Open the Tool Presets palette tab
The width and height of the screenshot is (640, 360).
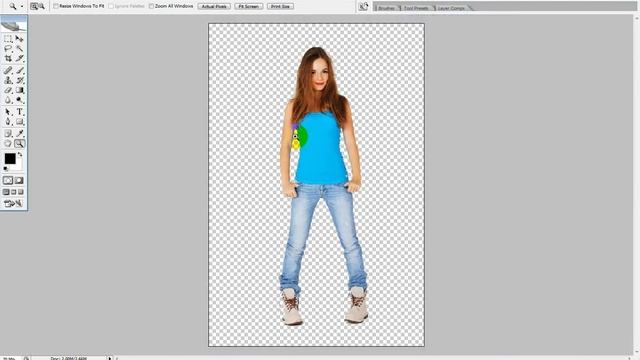coord(416,8)
